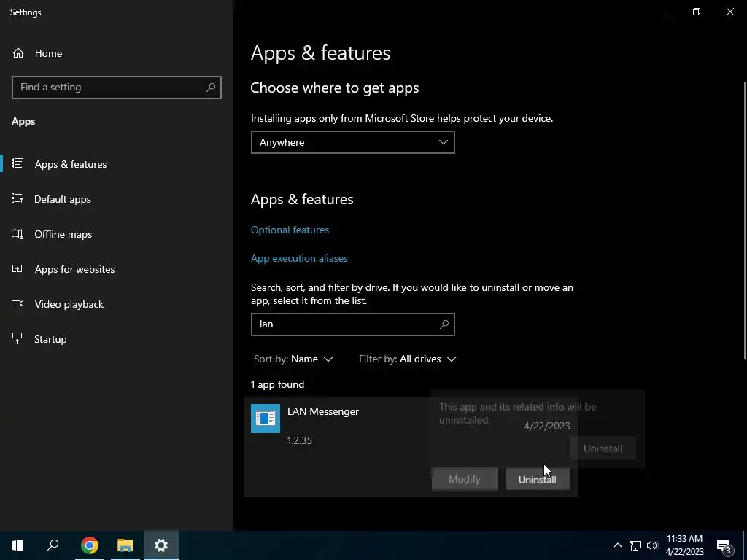This screenshot has height=560, width=747.
Task: Confirm Uninstall in the popup flyout
Action: [603, 448]
